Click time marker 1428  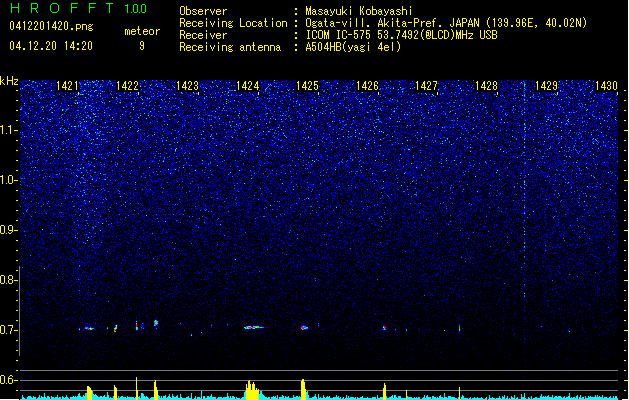pos(486,86)
